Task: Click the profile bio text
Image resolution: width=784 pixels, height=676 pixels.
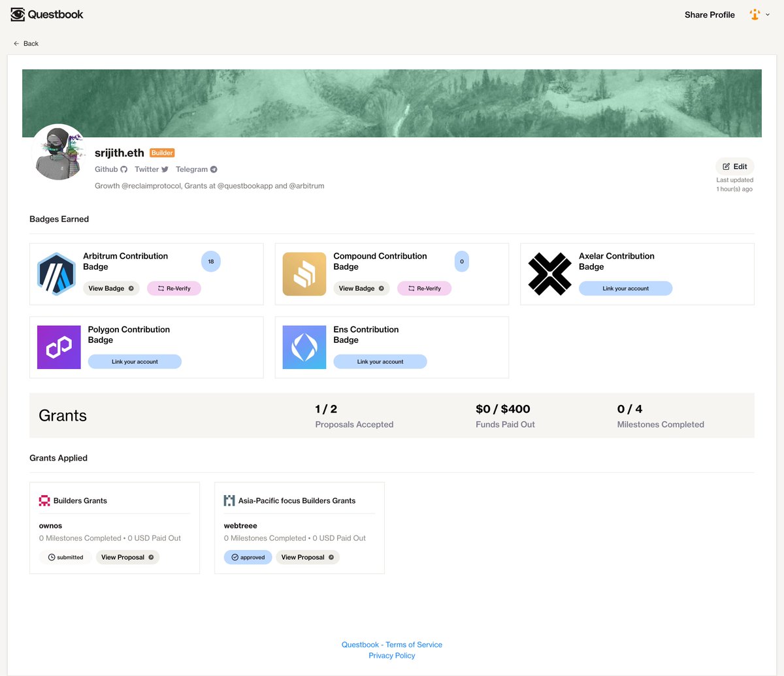Action: (x=210, y=186)
